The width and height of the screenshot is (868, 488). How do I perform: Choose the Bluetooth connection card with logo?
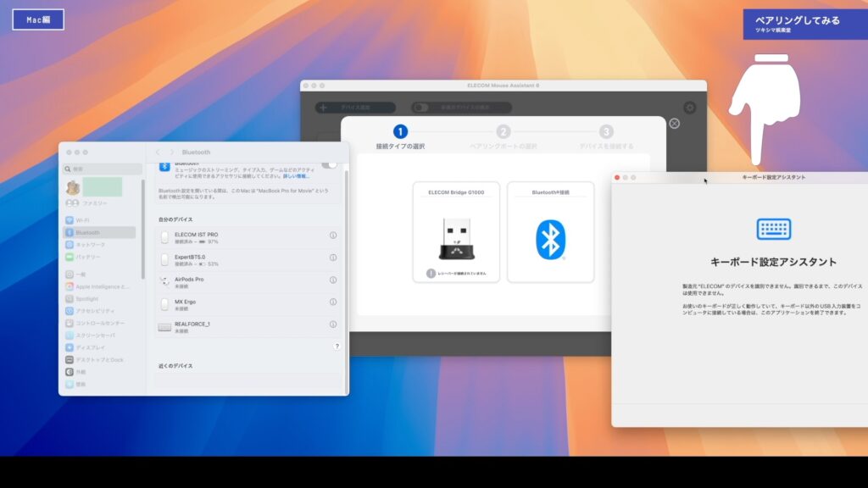[x=550, y=232]
